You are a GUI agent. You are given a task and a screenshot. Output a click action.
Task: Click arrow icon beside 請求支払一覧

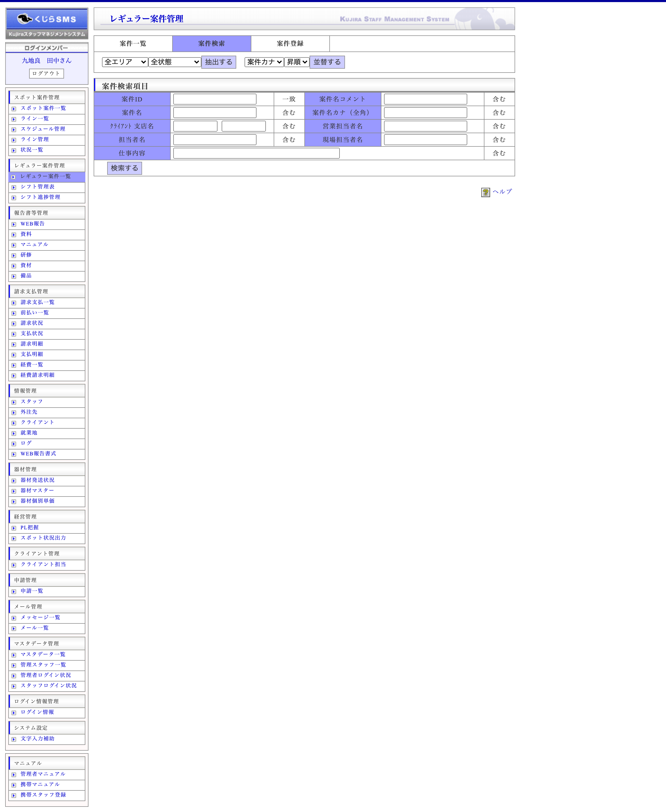pos(14,303)
